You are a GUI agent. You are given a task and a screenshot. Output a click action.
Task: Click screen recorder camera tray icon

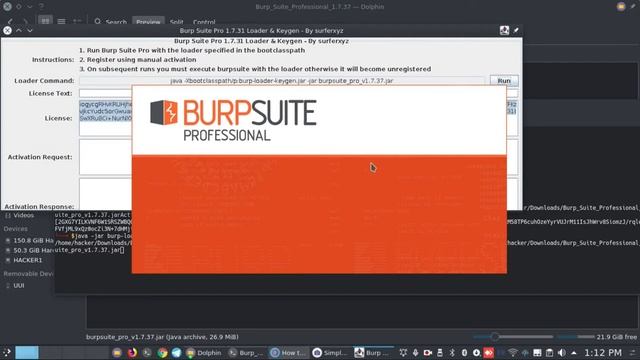[x=427, y=352]
